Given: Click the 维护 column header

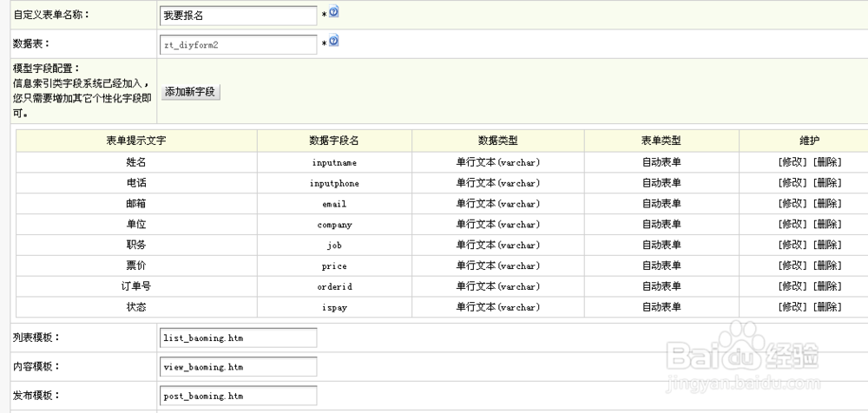Looking at the screenshot, I should (x=810, y=141).
